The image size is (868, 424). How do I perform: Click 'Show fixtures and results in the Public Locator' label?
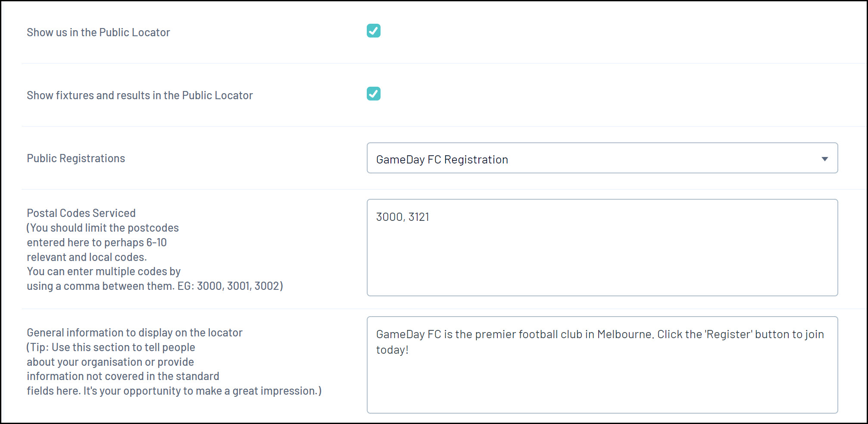(x=140, y=95)
